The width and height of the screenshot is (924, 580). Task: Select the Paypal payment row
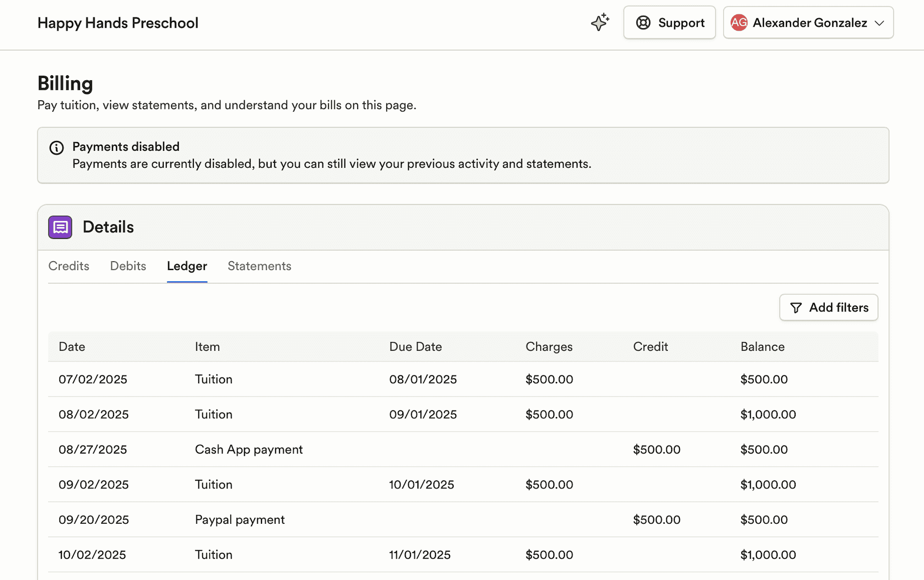[239, 519]
